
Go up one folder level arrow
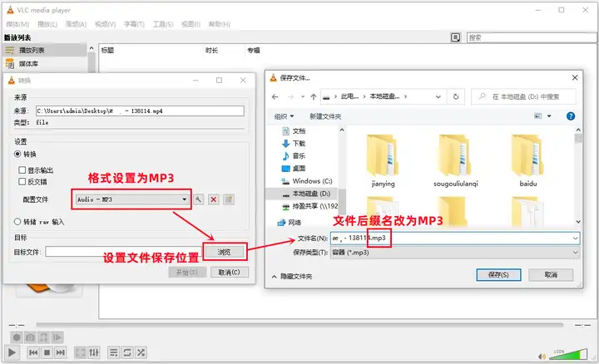click(x=314, y=97)
